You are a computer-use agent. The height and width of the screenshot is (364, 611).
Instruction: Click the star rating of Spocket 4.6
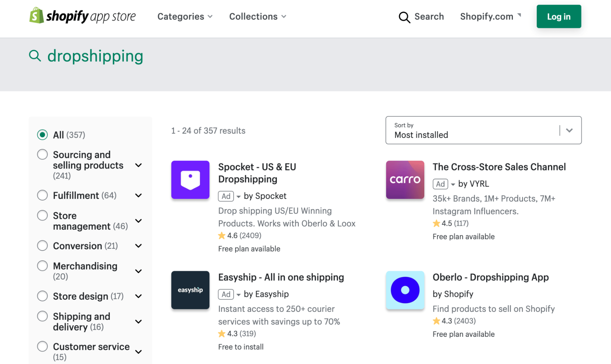[x=240, y=236]
